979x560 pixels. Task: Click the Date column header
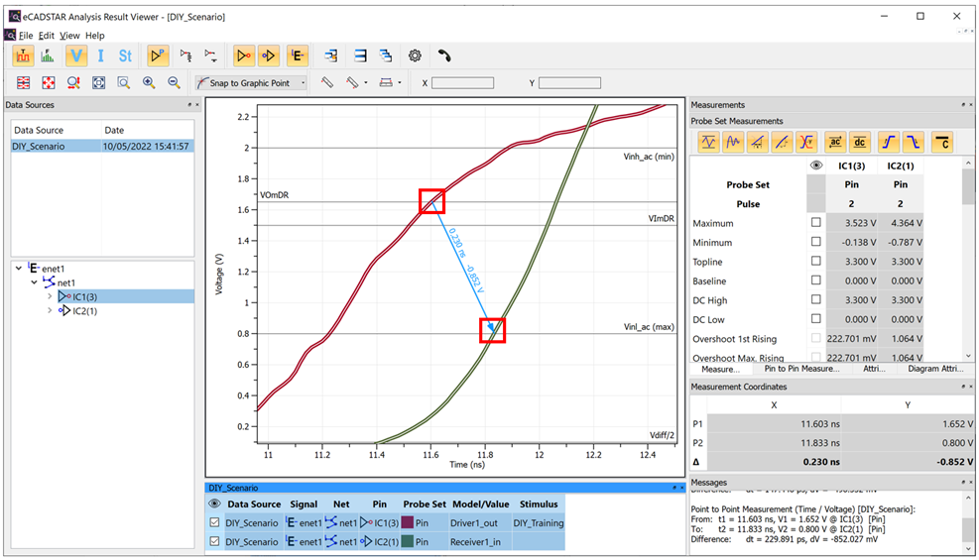click(x=148, y=130)
